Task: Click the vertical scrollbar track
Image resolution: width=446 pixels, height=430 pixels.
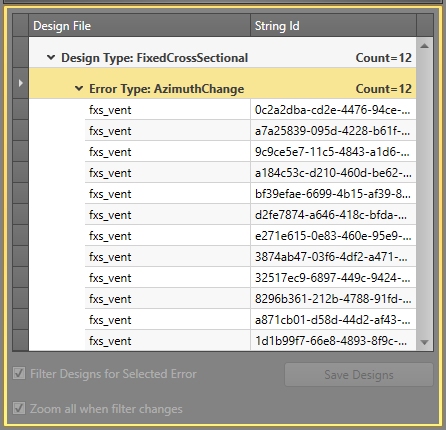Action: click(424, 194)
